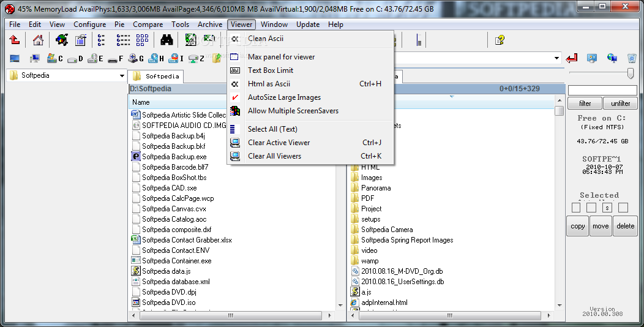Open the Compare menu
The image size is (644, 327).
(x=148, y=24)
